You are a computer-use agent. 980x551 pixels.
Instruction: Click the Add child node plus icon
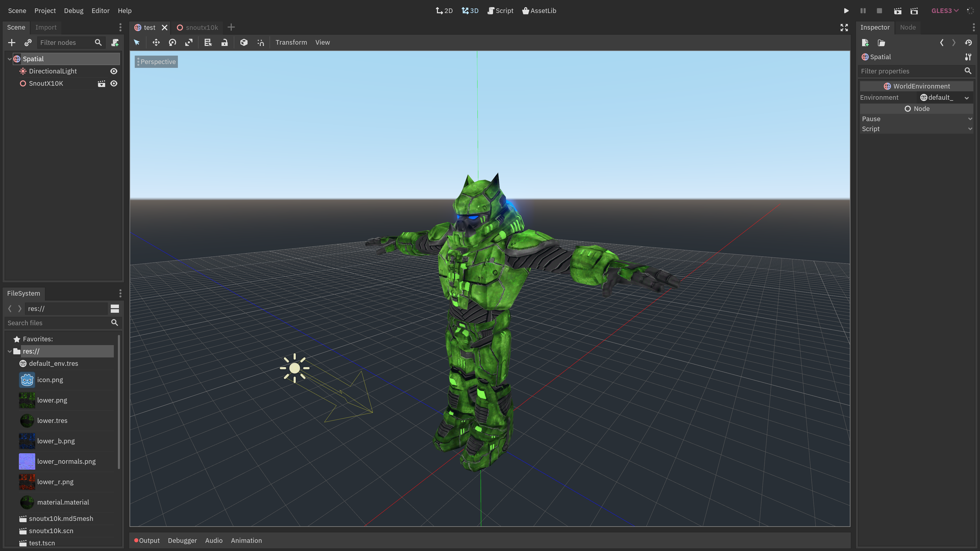tap(12, 43)
